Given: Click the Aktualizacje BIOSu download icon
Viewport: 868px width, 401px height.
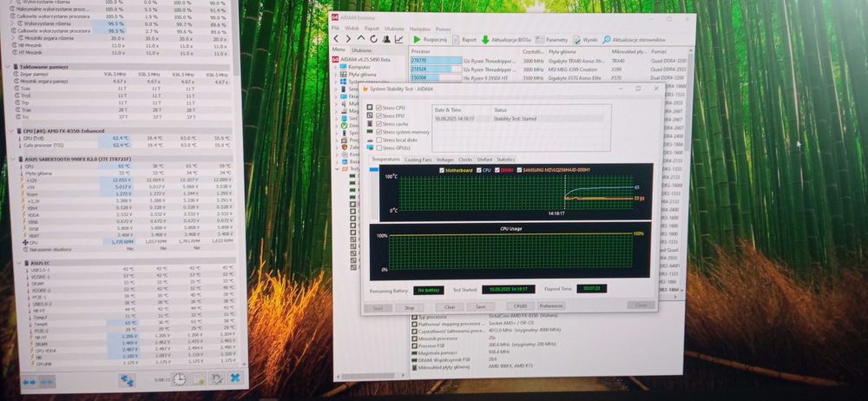Looking at the screenshot, I should (x=485, y=40).
